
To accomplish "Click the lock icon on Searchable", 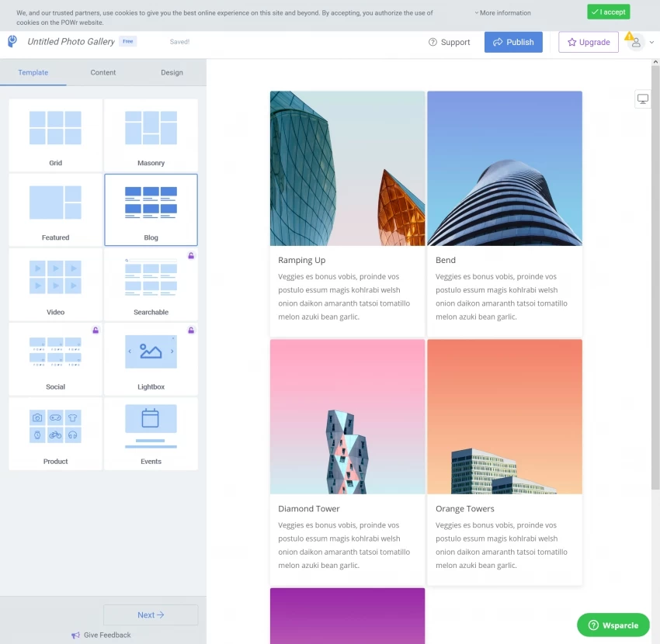I will click(191, 256).
